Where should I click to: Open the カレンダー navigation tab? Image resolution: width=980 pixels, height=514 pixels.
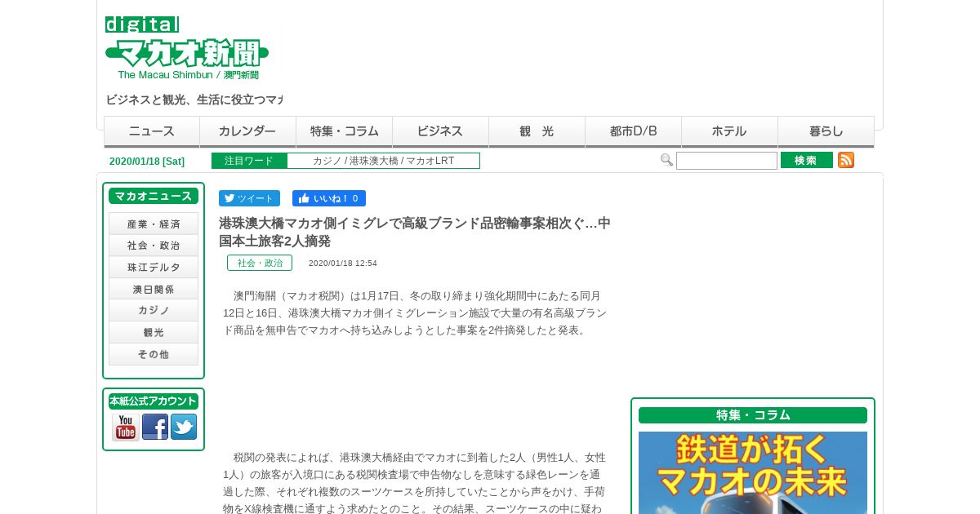pos(248,131)
